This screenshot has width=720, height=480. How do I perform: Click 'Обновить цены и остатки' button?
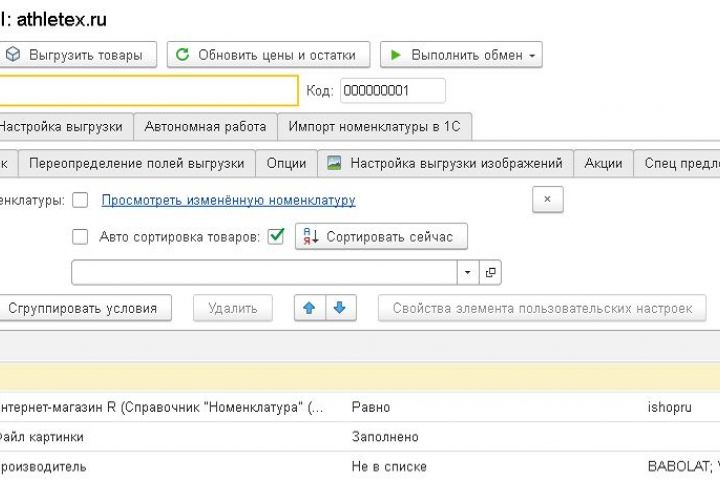268,55
